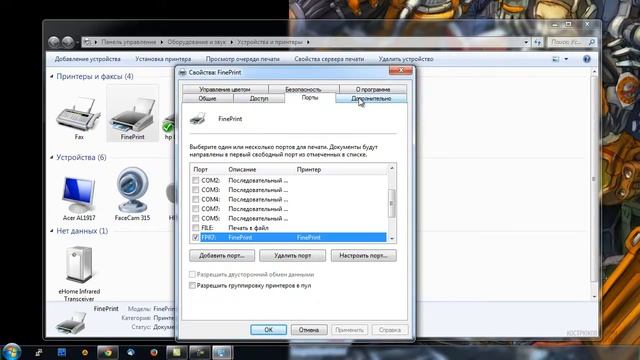Click the 'Настроить порт...' button
Viewport: 640px width, 360px height.
(363, 256)
